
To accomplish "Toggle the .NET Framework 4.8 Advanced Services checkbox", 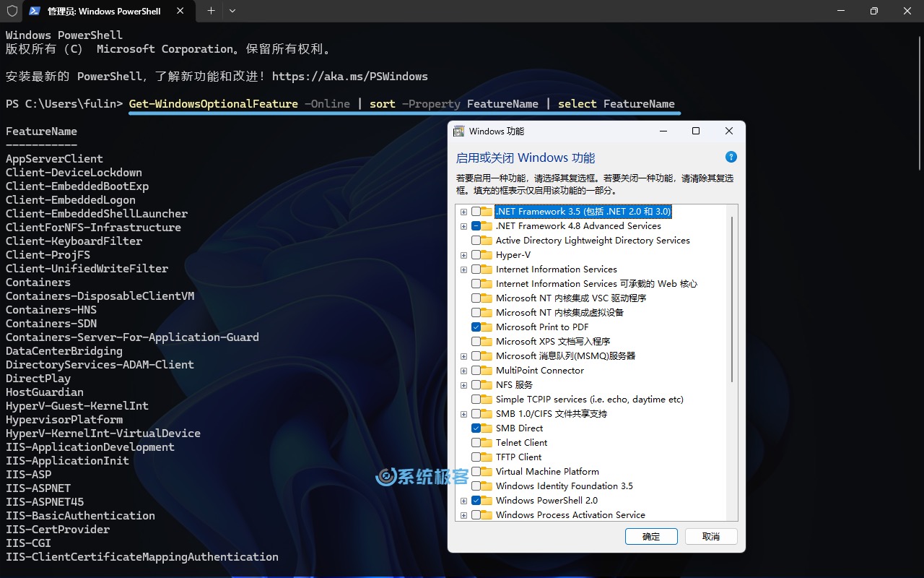I will (476, 226).
